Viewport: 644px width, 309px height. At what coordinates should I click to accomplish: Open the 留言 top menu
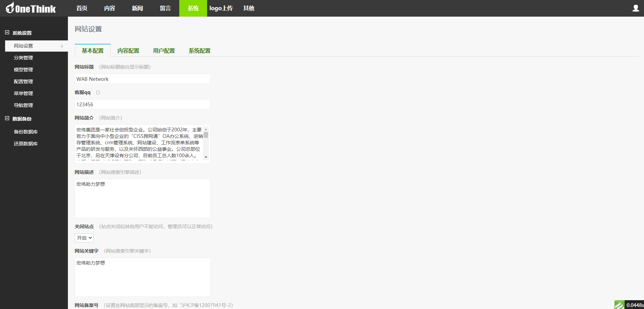165,8
